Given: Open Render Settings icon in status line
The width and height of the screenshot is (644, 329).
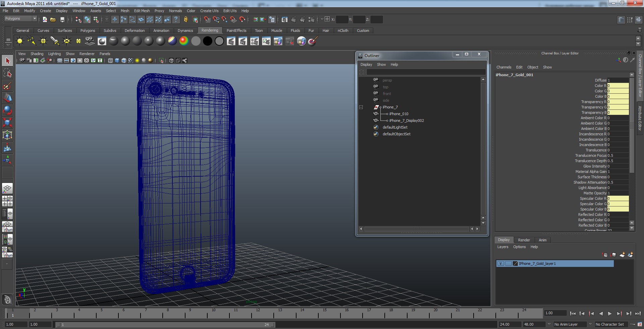Looking at the screenshot, I should click(x=311, y=19).
